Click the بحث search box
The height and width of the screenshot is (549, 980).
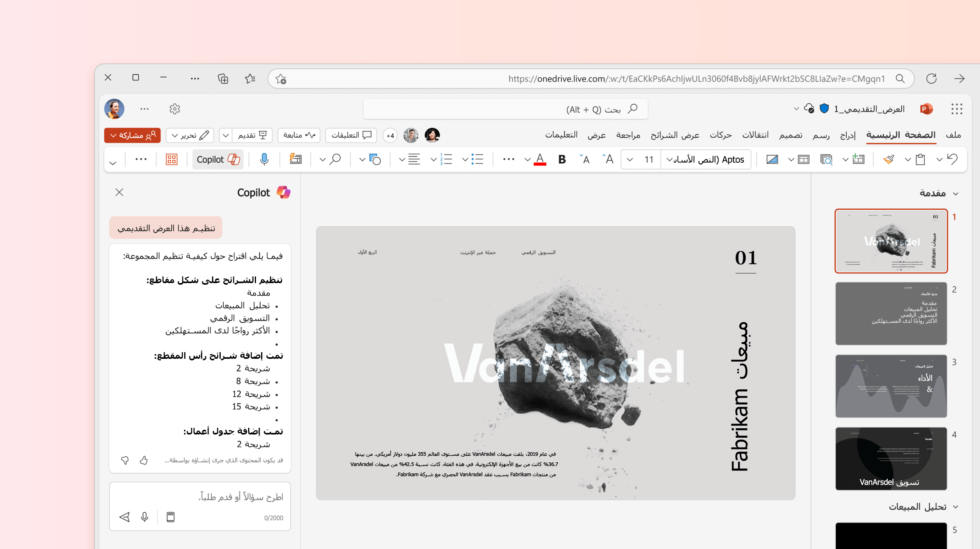point(505,109)
